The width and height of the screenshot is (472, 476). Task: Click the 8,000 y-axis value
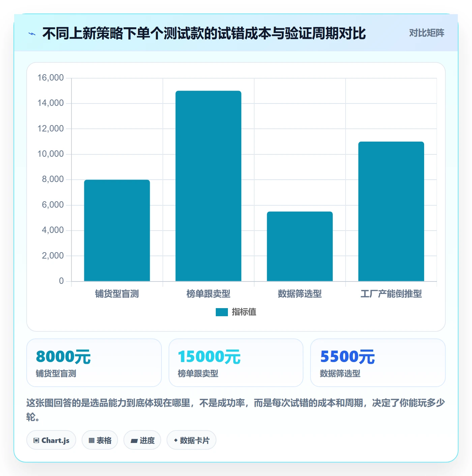tap(53, 179)
